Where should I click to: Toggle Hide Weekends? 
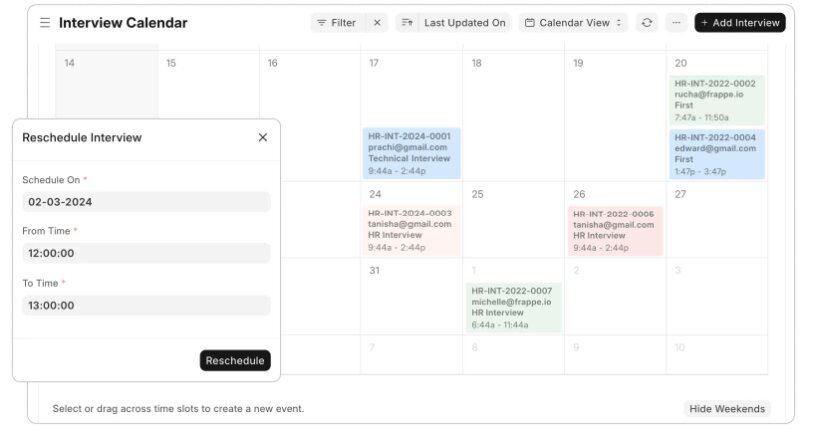[727, 409]
